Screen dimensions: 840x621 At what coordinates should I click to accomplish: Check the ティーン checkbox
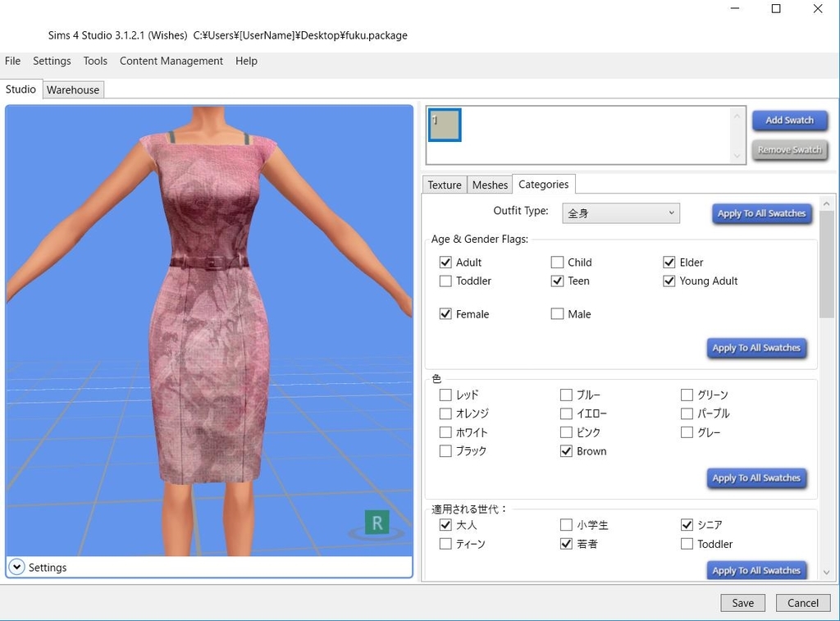[445, 544]
